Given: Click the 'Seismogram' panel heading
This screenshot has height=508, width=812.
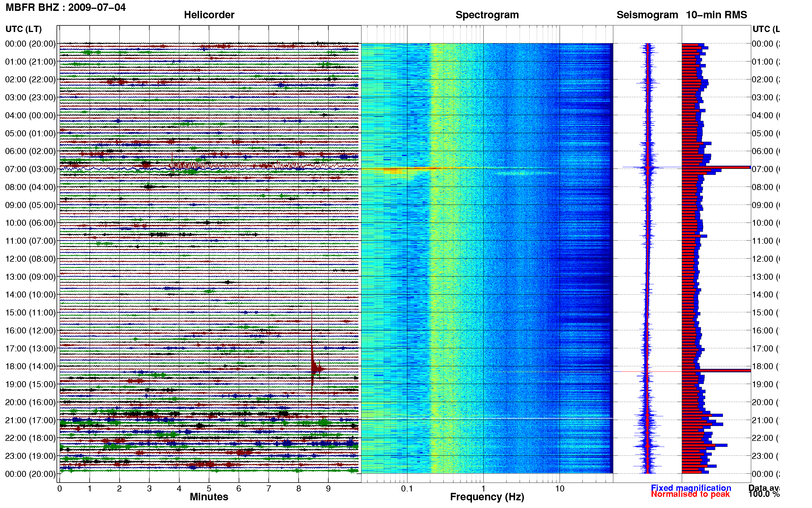Looking at the screenshot, I should coord(647,15).
